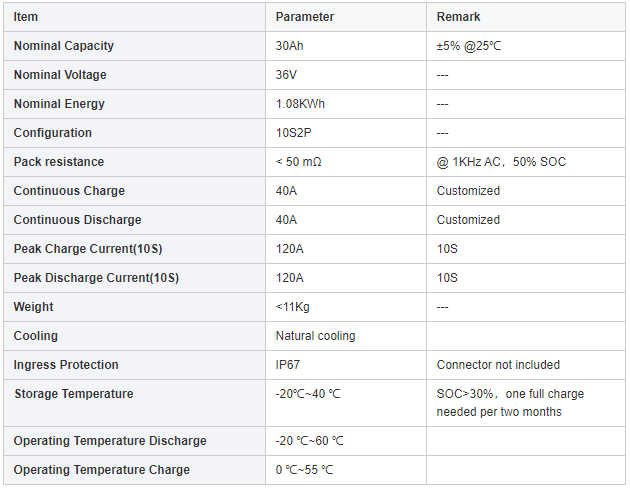Click the Pack resistance label
The image size is (630, 488).
[59, 162]
